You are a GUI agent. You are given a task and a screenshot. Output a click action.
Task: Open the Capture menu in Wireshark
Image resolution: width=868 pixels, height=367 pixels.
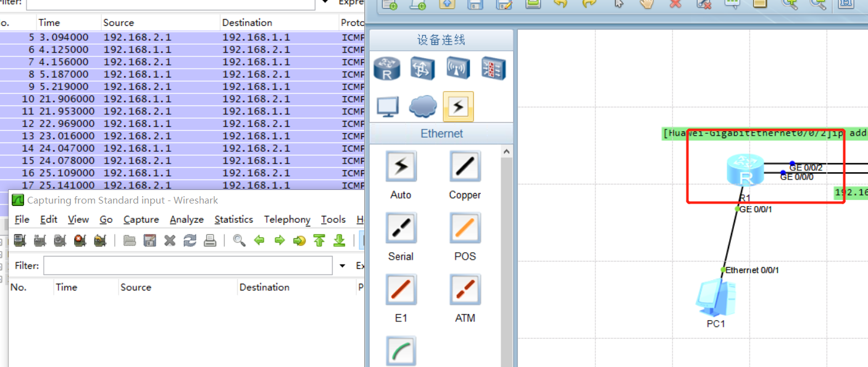pos(141,220)
